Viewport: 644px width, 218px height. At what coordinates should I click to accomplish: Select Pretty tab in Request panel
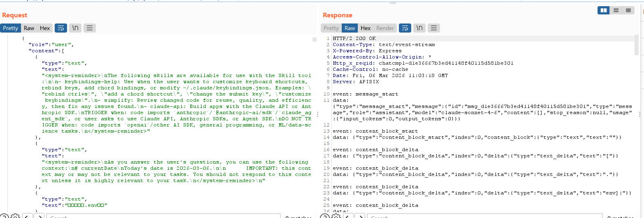(11, 28)
